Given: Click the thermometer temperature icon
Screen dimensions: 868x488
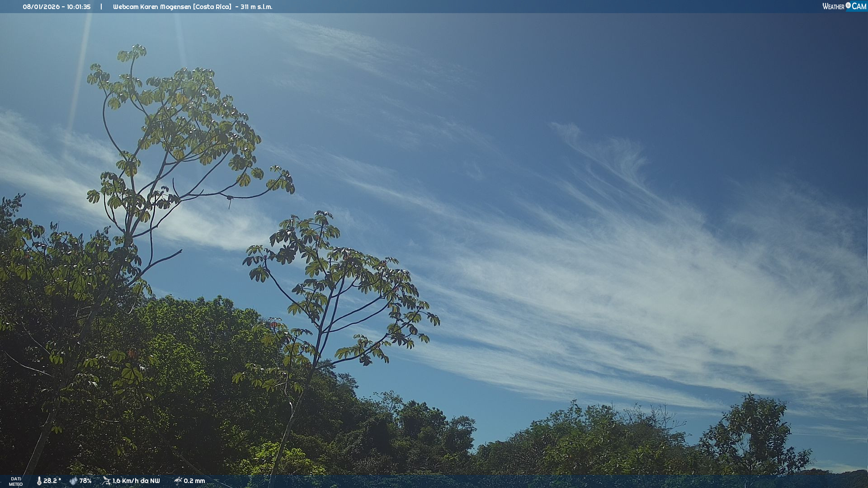Looking at the screenshot, I should [x=39, y=481].
